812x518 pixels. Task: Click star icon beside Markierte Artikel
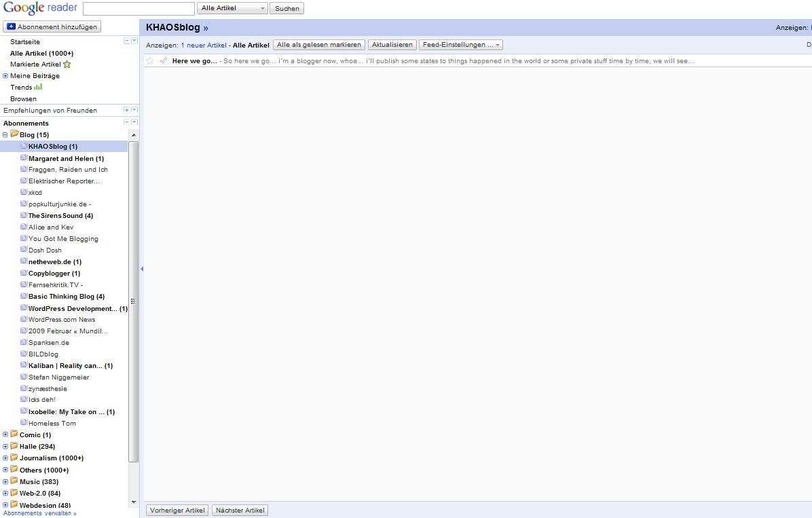[67, 64]
